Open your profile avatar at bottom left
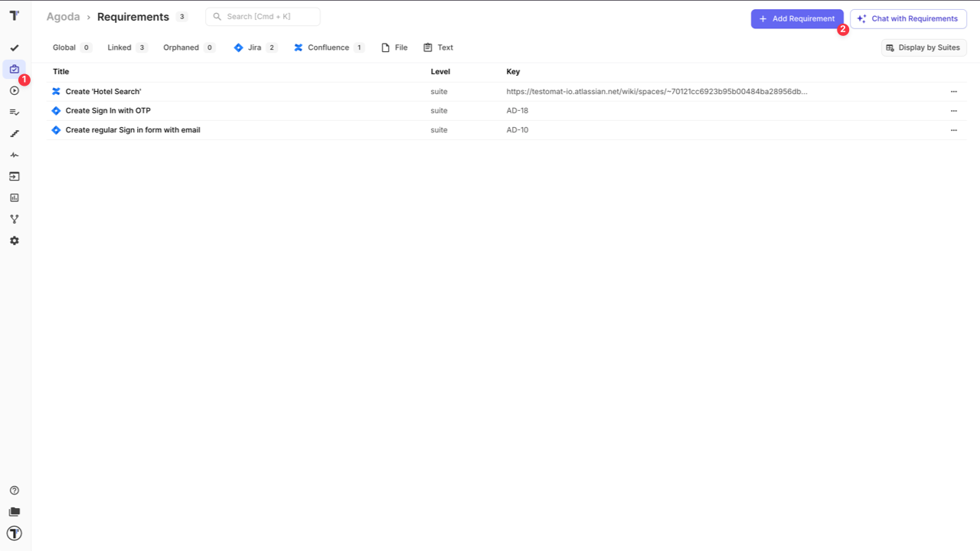 [x=14, y=533]
